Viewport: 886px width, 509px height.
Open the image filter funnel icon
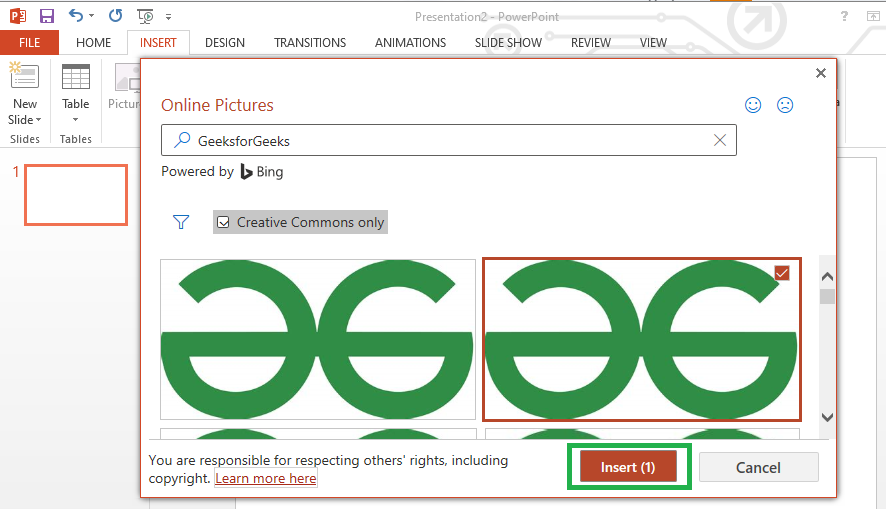point(181,222)
